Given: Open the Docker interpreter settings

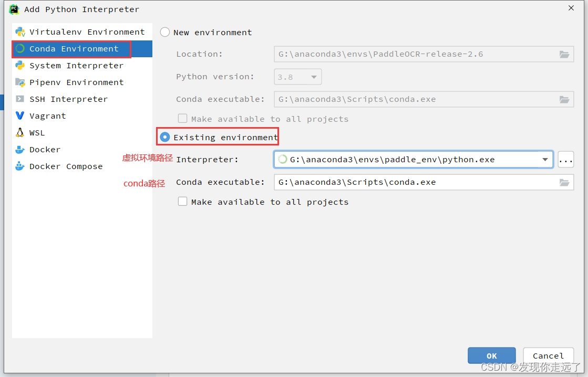Looking at the screenshot, I should pos(19,149).
